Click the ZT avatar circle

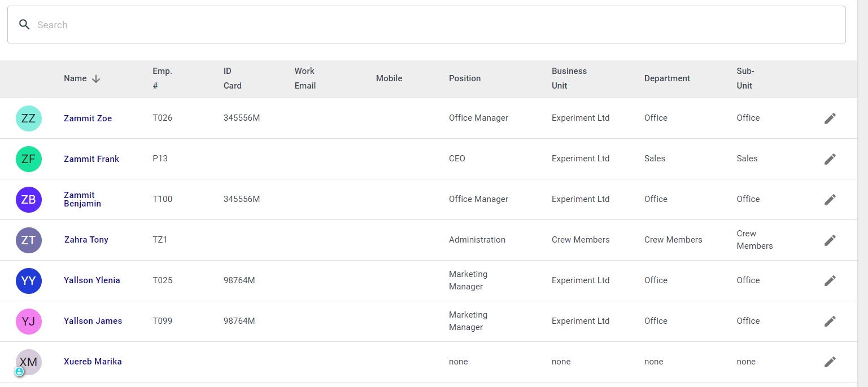pyautogui.click(x=29, y=240)
